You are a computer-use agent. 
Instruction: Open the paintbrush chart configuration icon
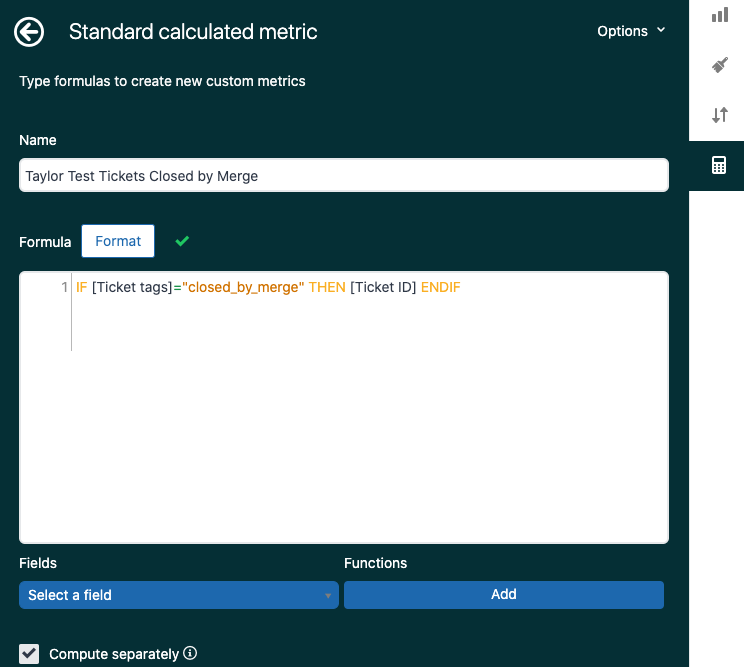pyautogui.click(x=719, y=65)
